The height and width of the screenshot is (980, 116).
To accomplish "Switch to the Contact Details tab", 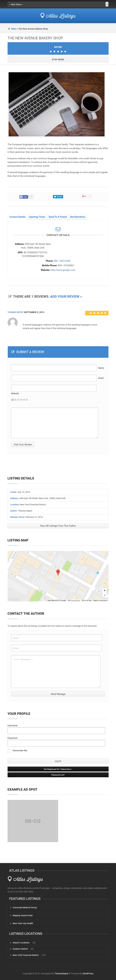I will [18, 217].
